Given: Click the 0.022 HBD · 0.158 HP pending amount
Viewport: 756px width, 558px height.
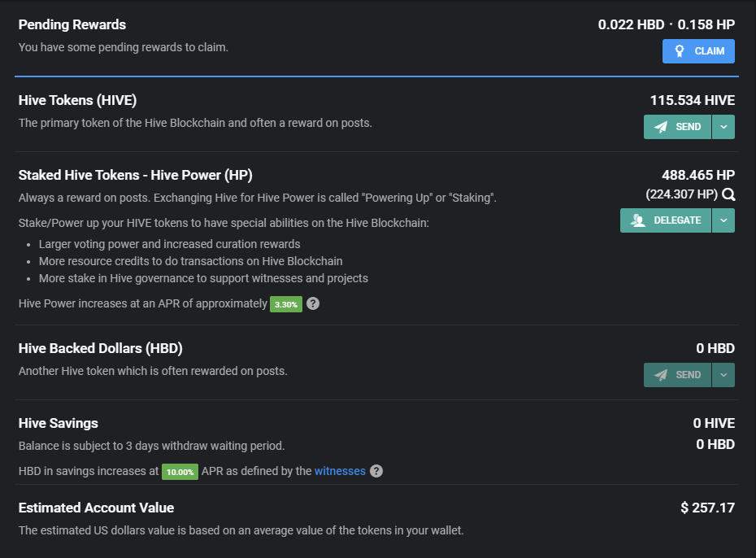Looking at the screenshot, I should point(667,24).
